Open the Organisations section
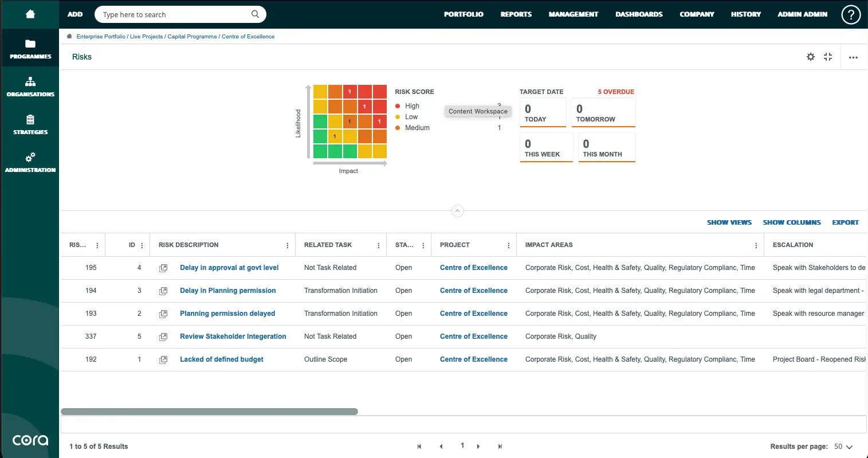Screen dimensions: 868x458 click(x=30, y=87)
